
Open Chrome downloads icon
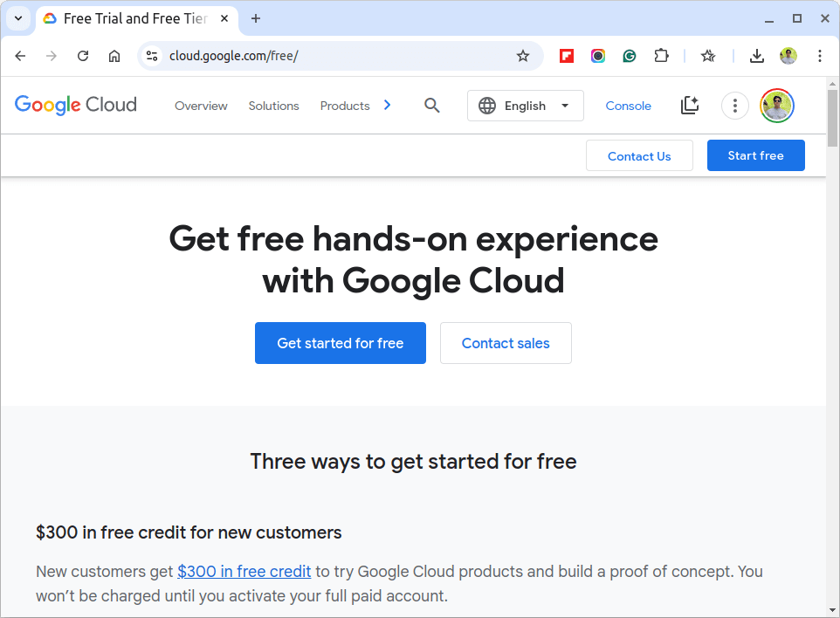pyautogui.click(x=756, y=56)
